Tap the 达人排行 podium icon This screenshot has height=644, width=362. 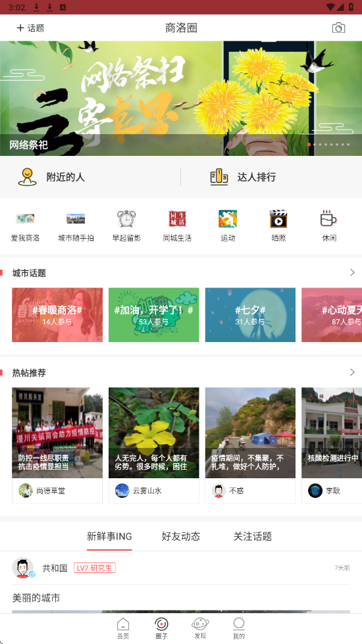coord(219,177)
